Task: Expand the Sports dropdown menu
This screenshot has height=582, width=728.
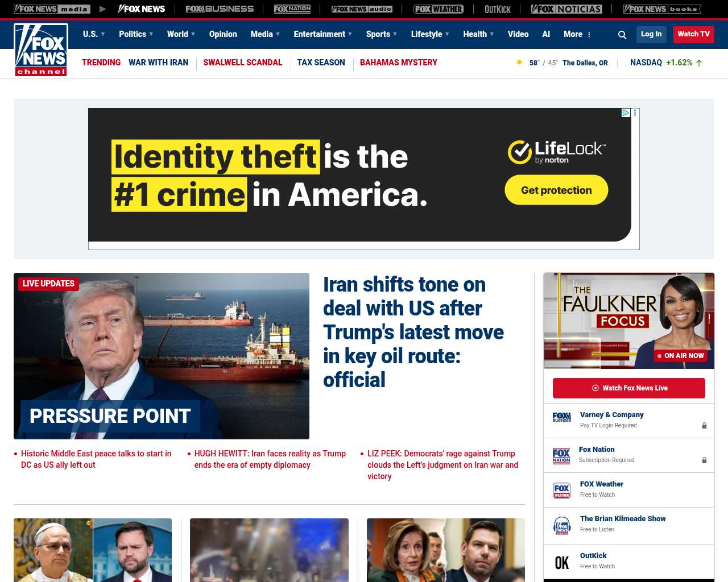Action: click(382, 34)
